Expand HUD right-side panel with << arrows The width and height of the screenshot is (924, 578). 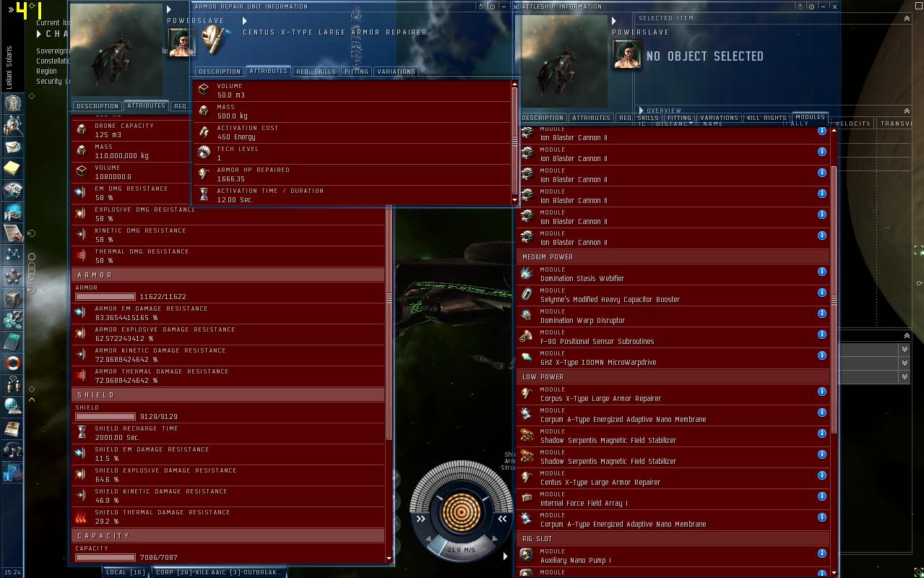(x=502, y=519)
